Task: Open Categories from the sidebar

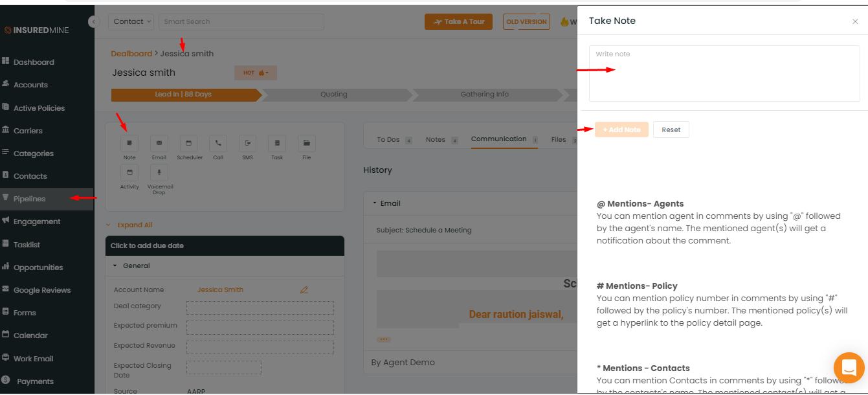Action: click(34, 153)
